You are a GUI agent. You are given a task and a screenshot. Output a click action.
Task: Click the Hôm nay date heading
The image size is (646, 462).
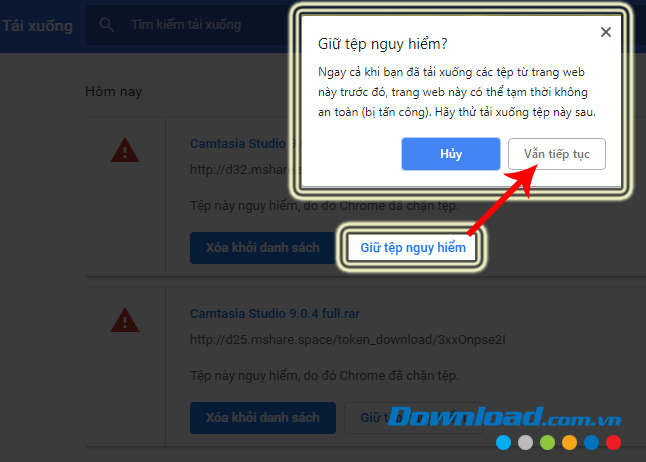(x=113, y=91)
